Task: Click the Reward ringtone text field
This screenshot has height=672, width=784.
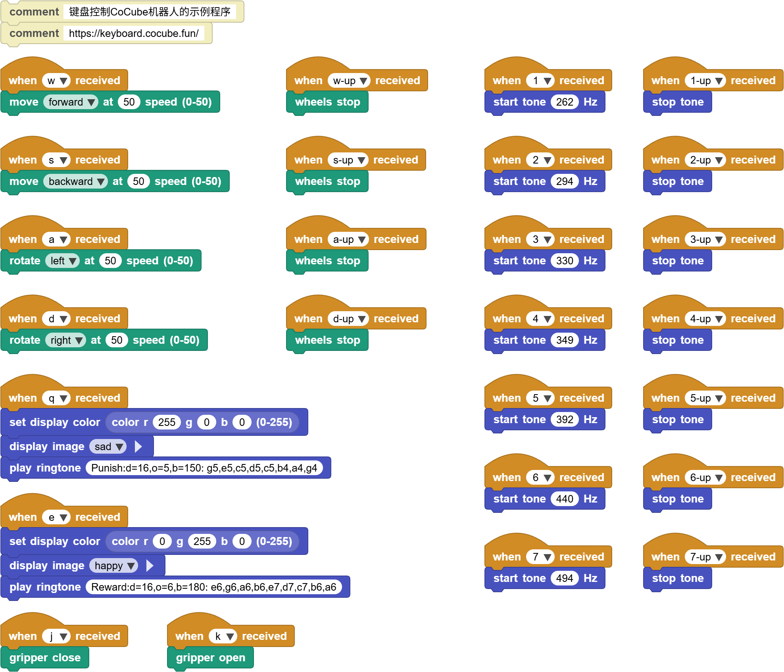Action: [213, 587]
